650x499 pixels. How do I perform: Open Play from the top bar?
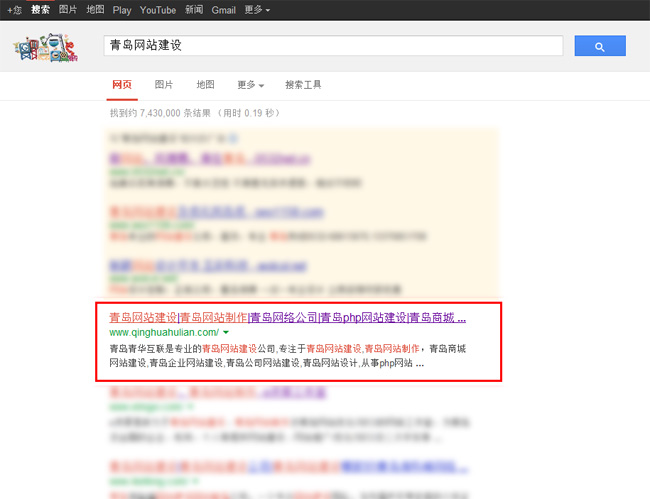tap(121, 10)
